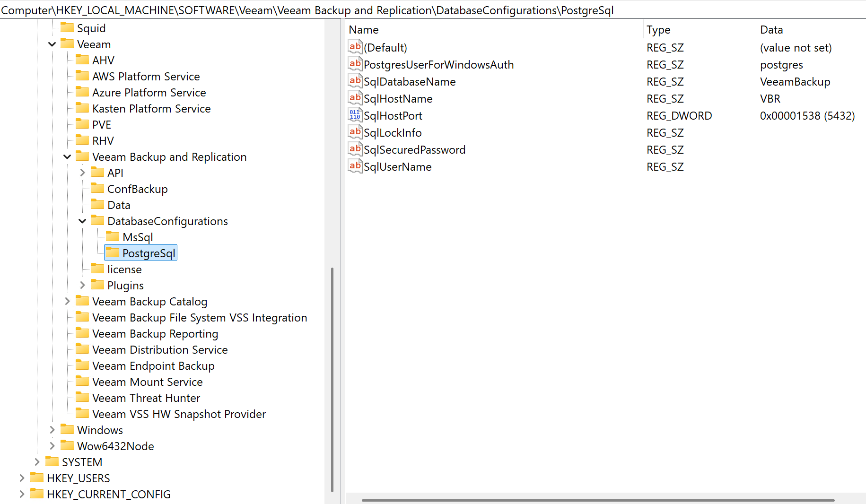
Task: Select the SqlLockInfo value name
Action: 393,132
